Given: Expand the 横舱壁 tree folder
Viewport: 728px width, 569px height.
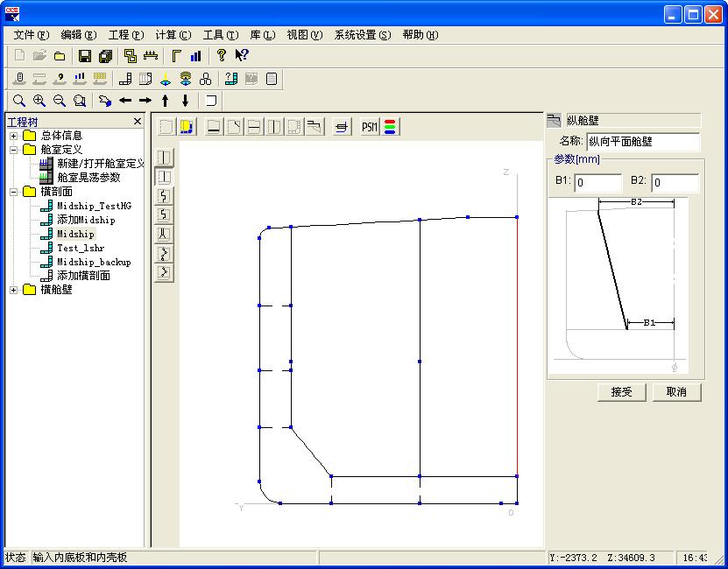Looking at the screenshot, I should click(13, 290).
